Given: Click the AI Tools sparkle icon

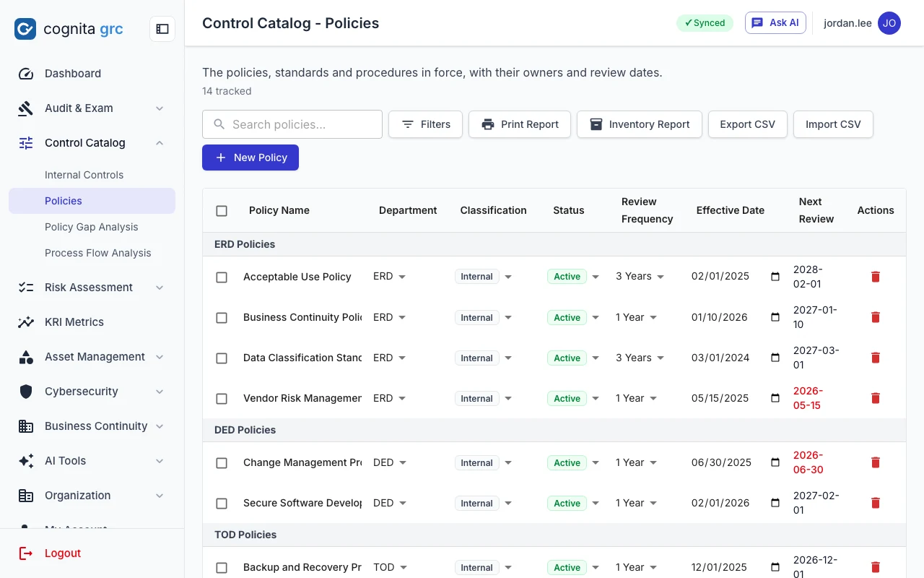Looking at the screenshot, I should [26, 461].
